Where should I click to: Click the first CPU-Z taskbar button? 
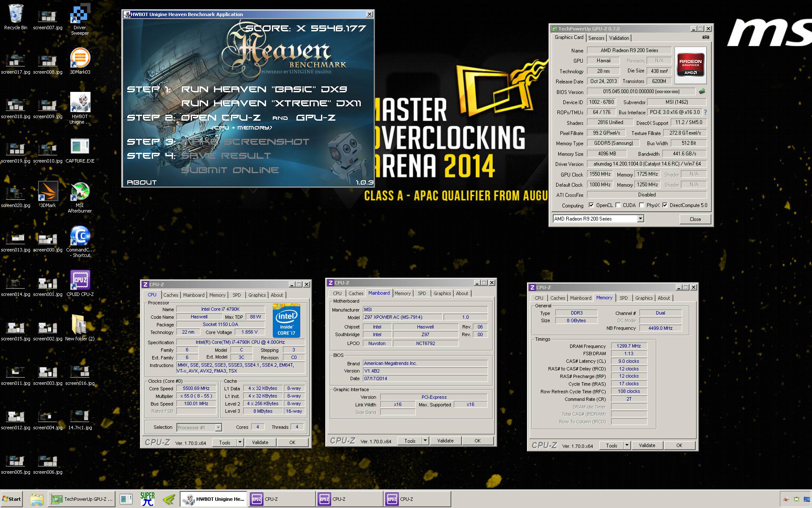coord(282,499)
